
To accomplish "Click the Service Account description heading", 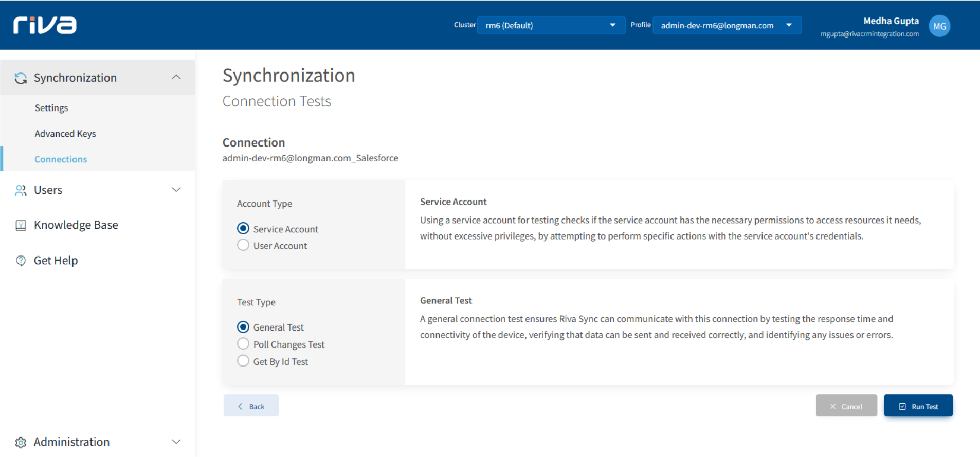I will coord(453,202).
